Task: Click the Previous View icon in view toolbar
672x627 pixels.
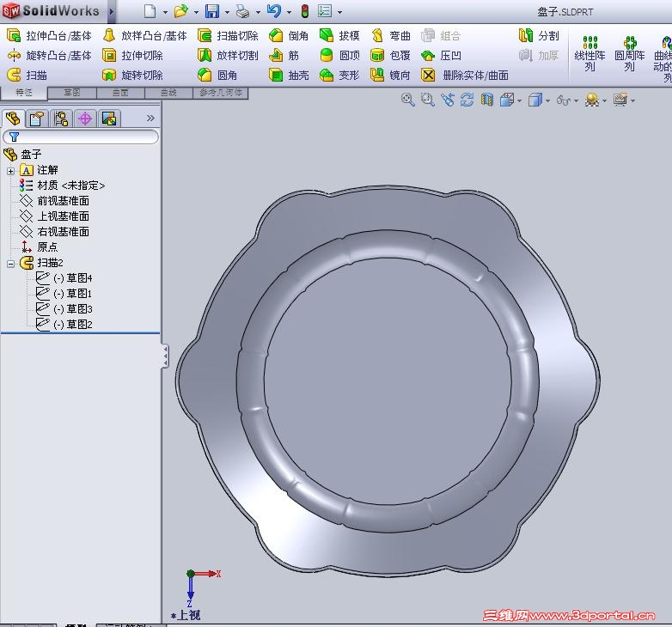Action: [447, 100]
